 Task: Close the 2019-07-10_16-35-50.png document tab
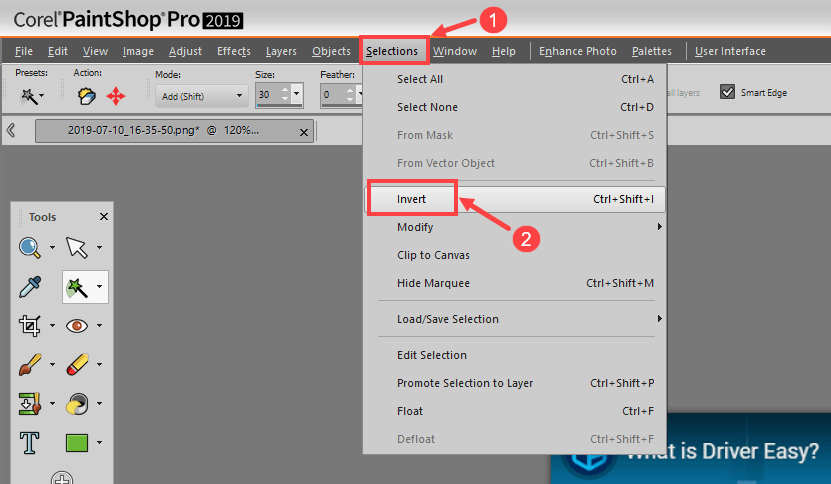pos(304,133)
